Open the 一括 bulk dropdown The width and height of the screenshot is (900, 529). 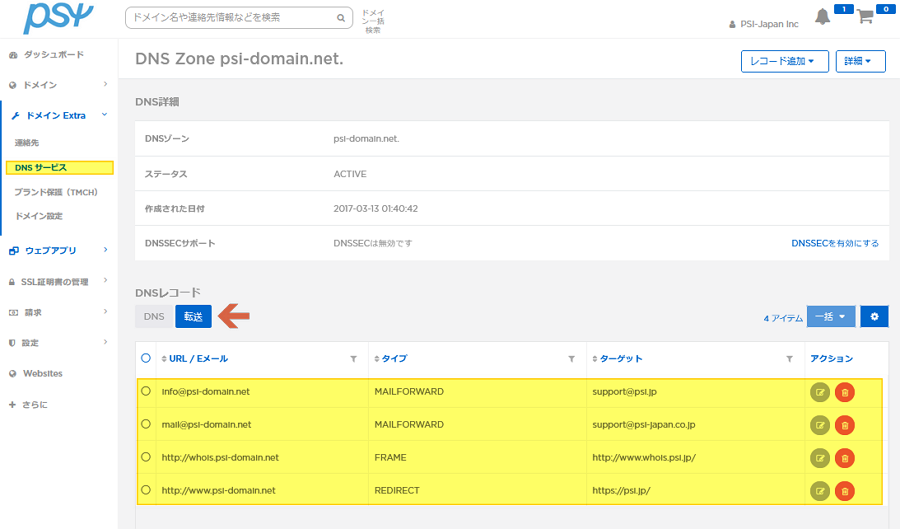[x=831, y=317]
